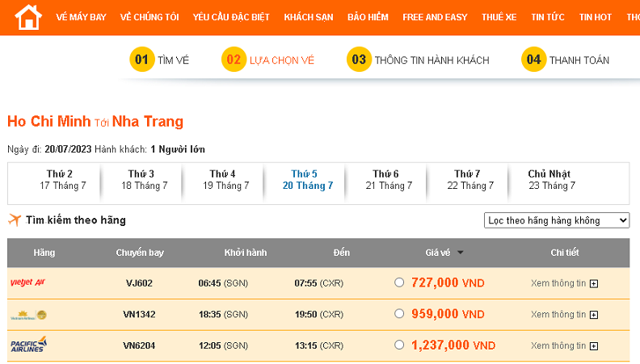Open the FREE AND EASY menu

pos(435,17)
